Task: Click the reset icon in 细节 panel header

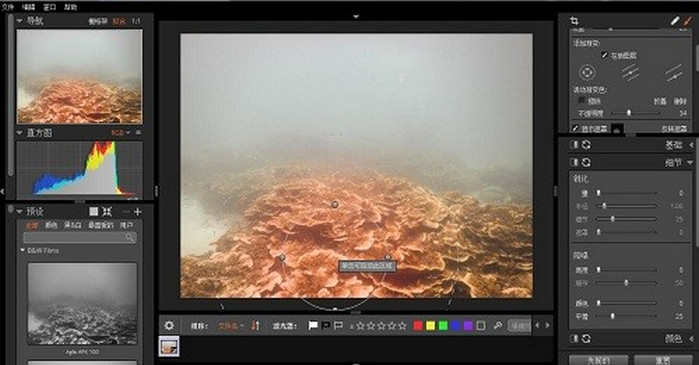Action: point(586,162)
